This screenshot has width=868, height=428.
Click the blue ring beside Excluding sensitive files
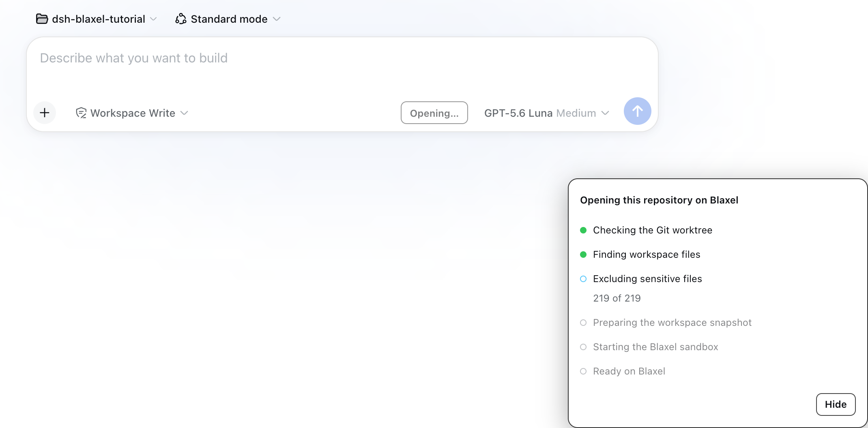click(x=583, y=279)
